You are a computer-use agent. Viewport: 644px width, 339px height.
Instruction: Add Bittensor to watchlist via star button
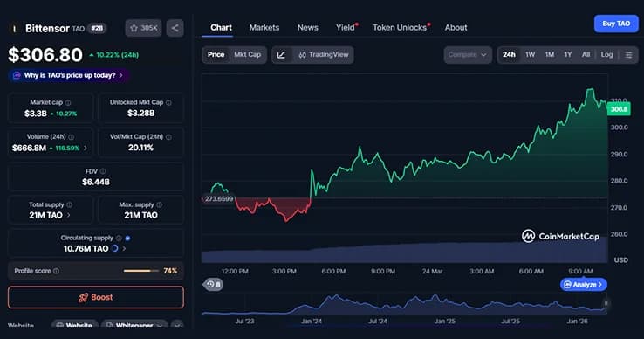click(143, 28)
